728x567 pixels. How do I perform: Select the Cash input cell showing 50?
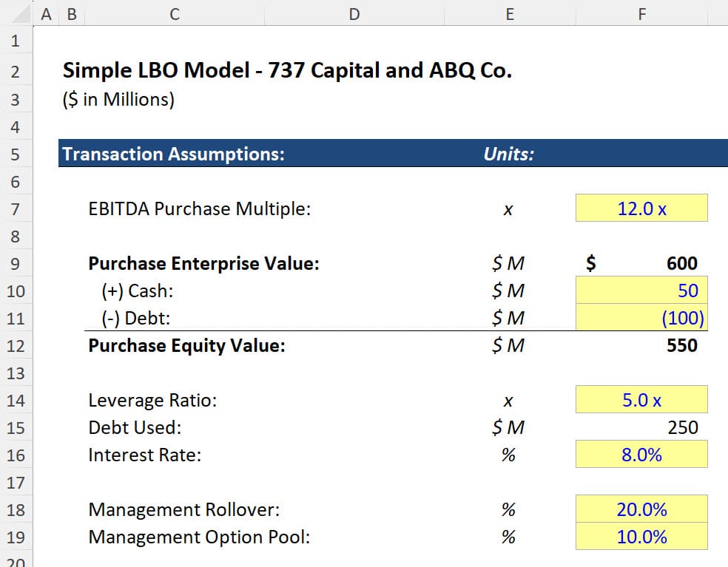coord(641,291)
